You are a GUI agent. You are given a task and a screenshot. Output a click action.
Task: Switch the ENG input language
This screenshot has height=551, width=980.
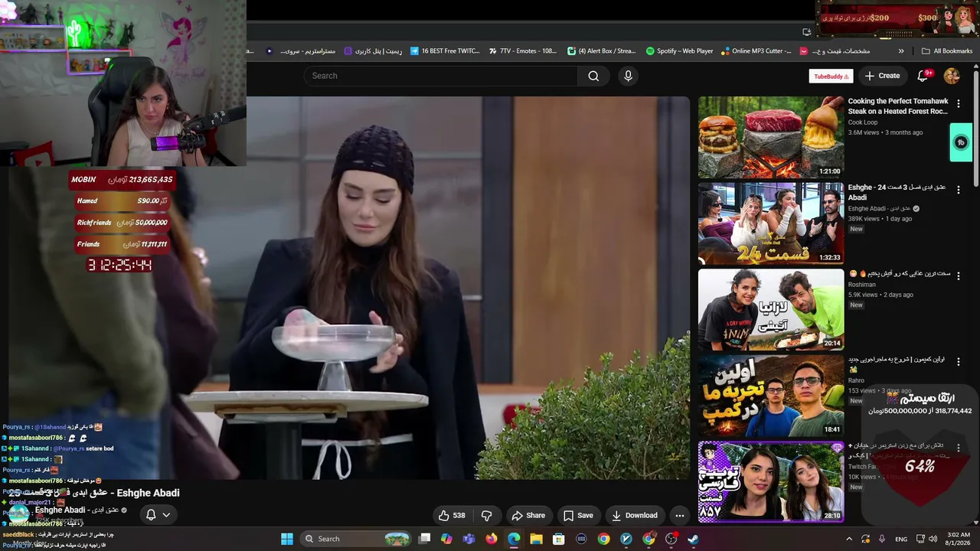[901, 539]
